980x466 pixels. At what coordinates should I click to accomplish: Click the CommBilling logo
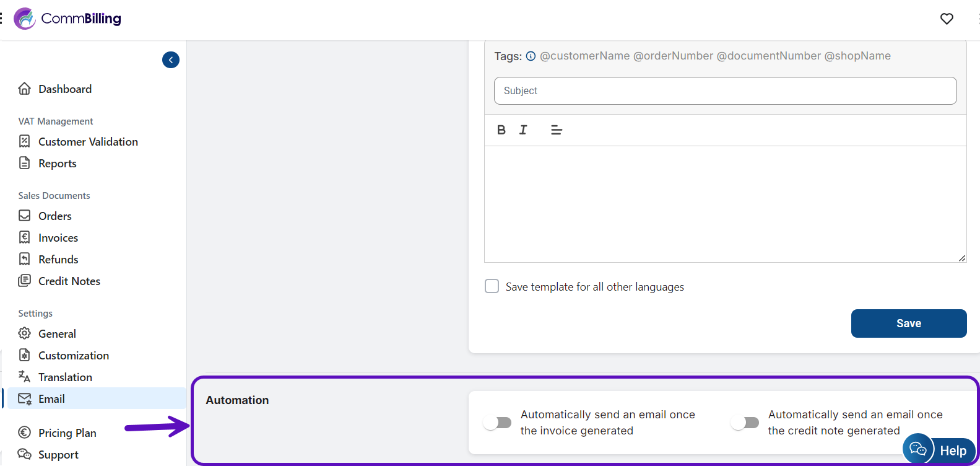pos(68,19)
